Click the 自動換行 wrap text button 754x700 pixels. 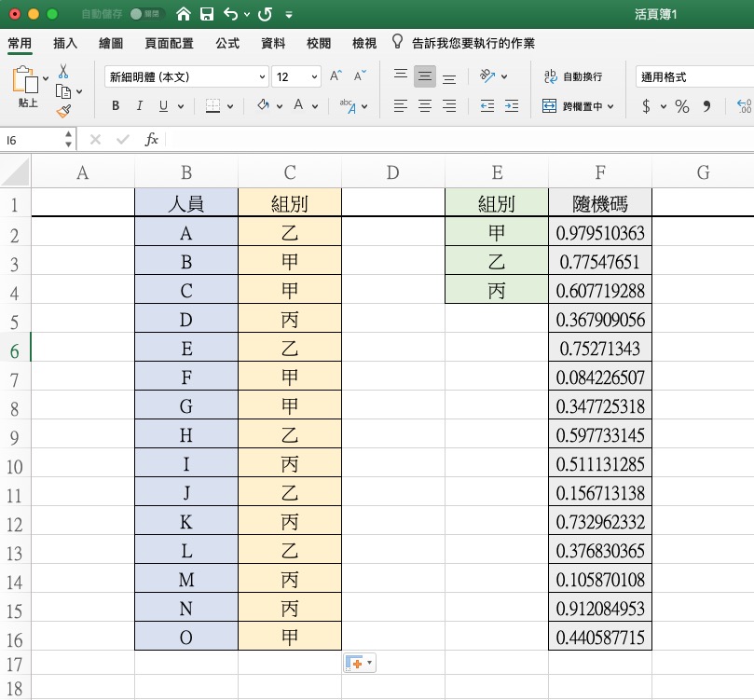[x=573, y=76]
